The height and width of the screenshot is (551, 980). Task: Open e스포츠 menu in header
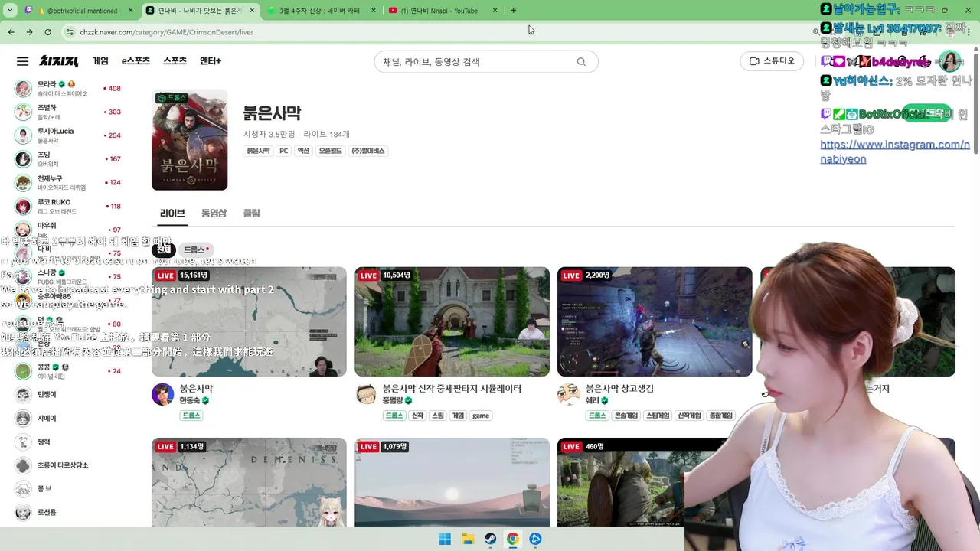point(136,61)
